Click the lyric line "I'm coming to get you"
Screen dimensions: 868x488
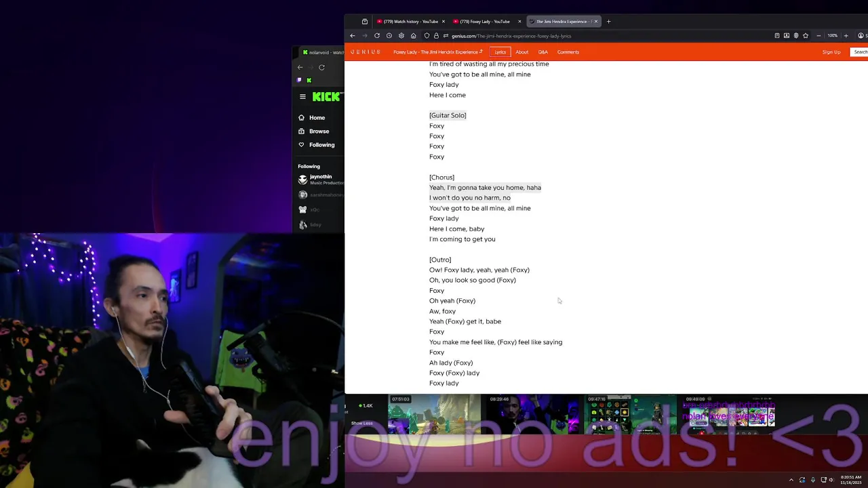click(x=462, y=239)
